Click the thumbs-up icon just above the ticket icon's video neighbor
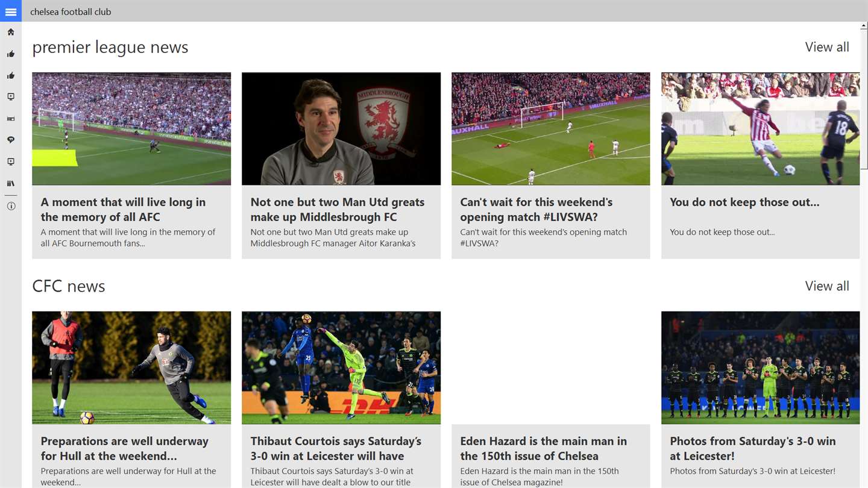Screen dimensions: 868x488 pyautogui.click(x=11, y=76)
